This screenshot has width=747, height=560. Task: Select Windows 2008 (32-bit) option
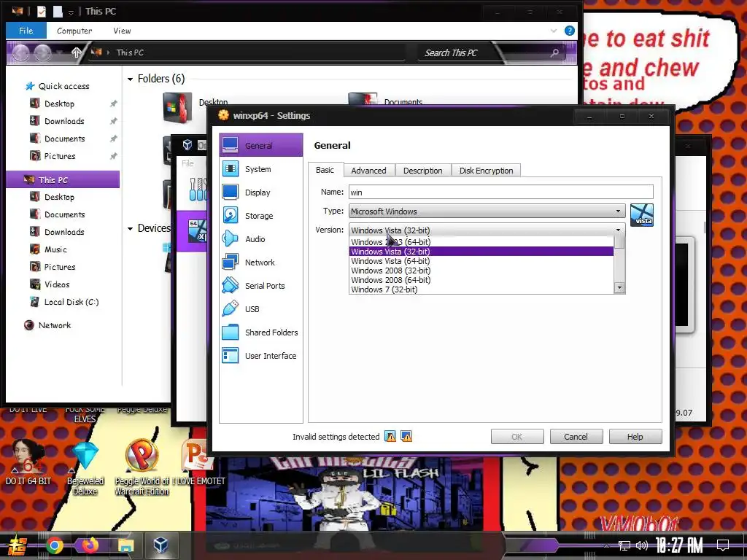pos(481,271)
